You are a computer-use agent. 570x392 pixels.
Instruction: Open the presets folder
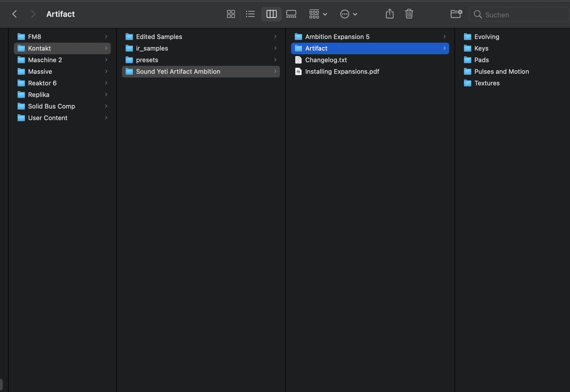(x=200, y=60)
